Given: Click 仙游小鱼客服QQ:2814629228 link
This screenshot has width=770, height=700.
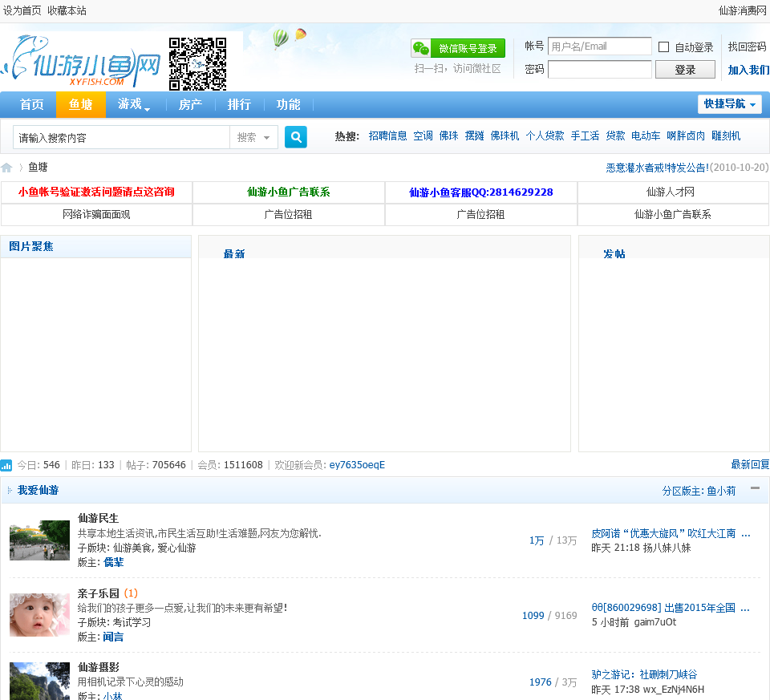Looking at the screenshot, I should 480,192.
